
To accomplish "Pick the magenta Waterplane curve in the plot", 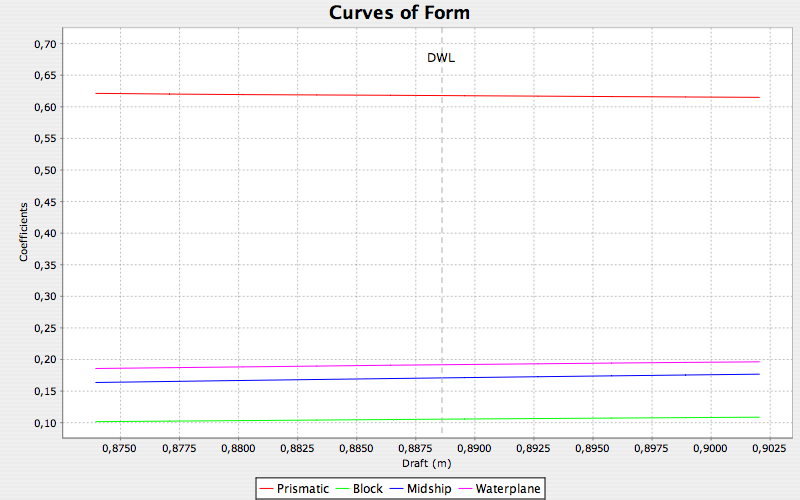I will coord(300,366).
